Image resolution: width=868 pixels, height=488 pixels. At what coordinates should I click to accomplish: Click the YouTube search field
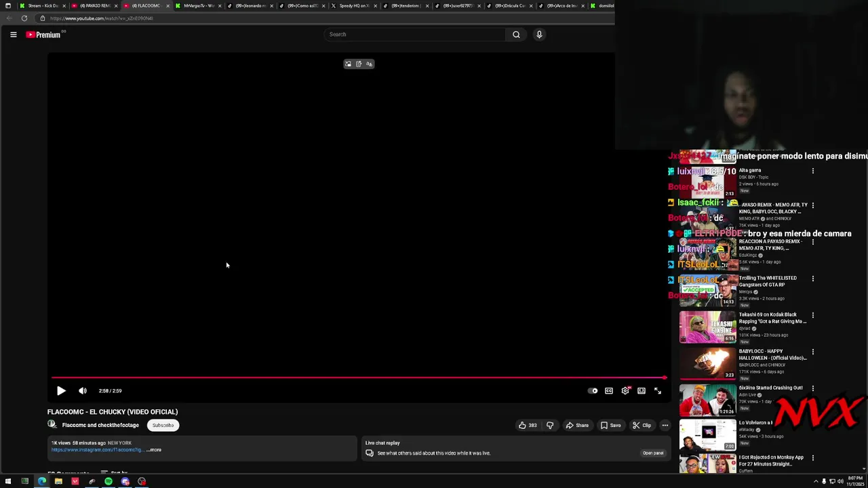414,34
